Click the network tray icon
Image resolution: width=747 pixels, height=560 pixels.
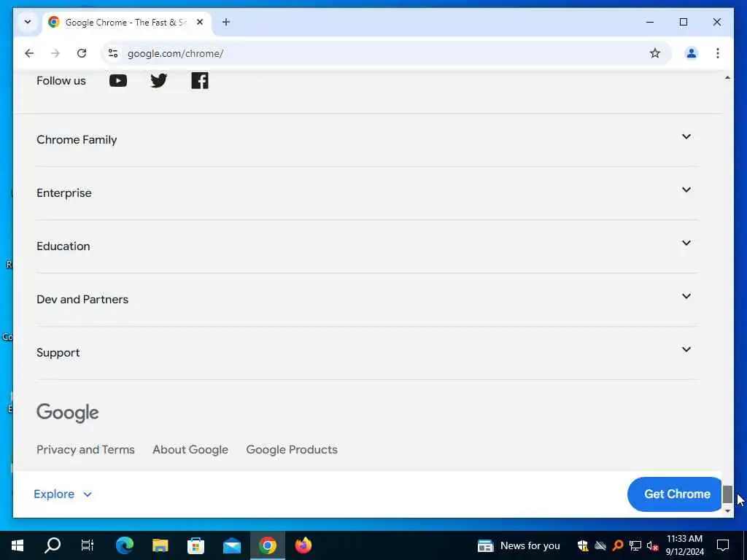point(635,545)
